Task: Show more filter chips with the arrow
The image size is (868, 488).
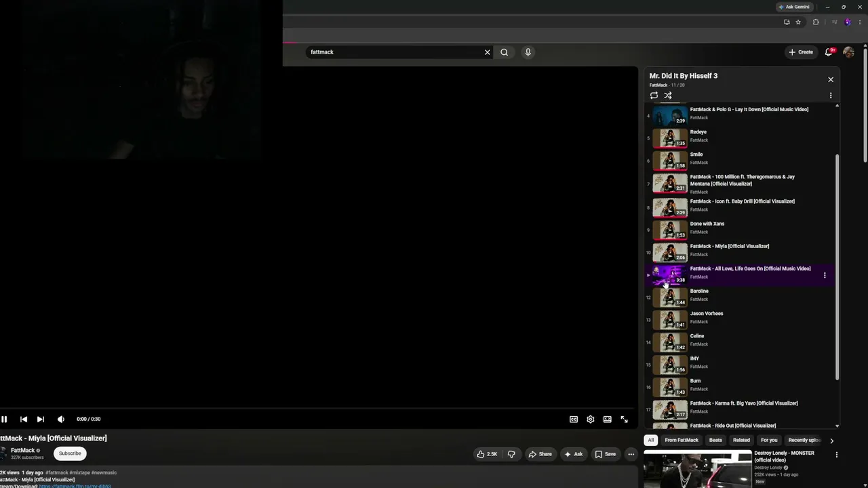Action: click(x=832, y=441)
